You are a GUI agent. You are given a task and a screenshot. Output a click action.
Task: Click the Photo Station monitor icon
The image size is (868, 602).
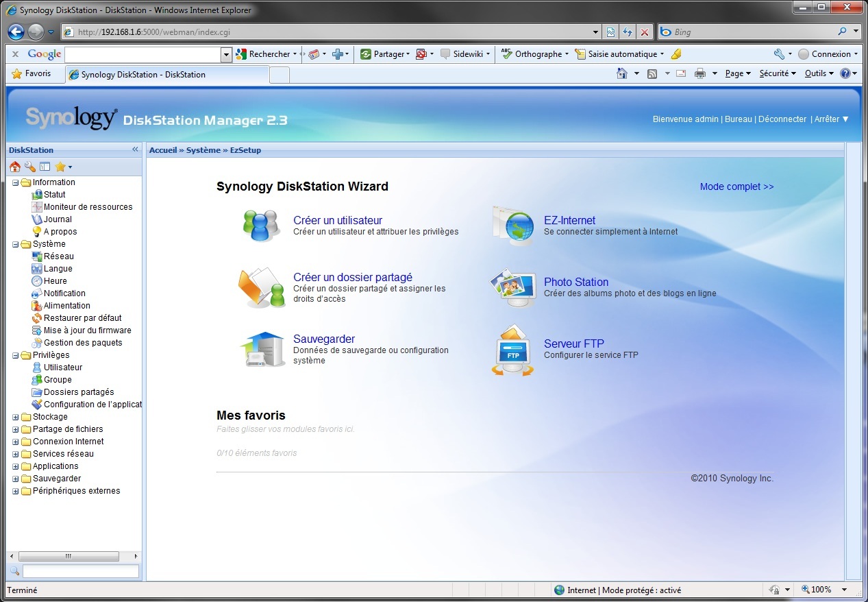[x=512, y=287]
